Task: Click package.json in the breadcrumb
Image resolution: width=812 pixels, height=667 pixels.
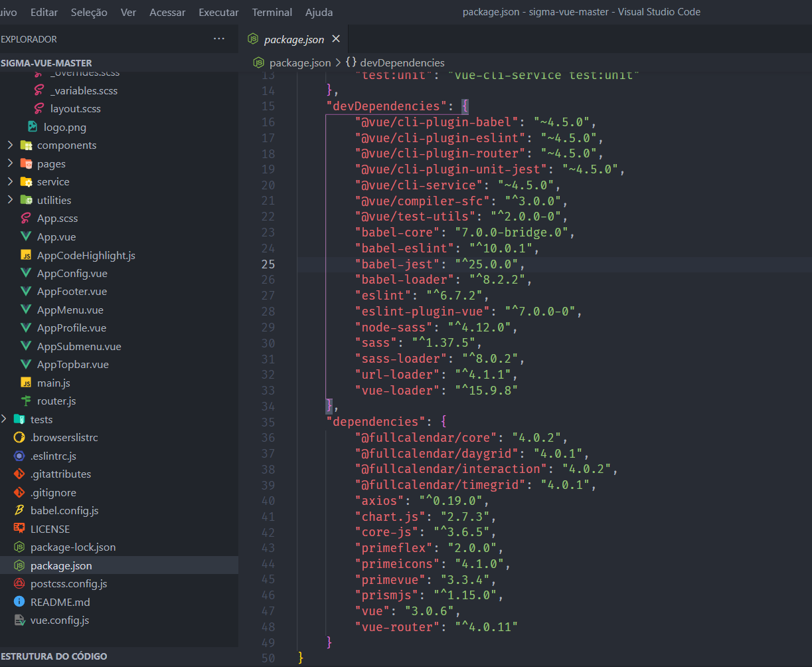Action: (x=300, y=62)
